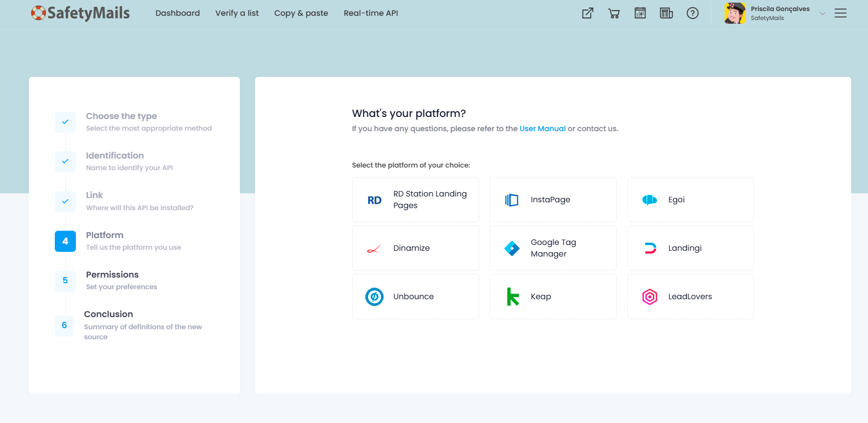Viewport: 868px width, 423px height.
Task: Open the User Manual link
Action: coord(542,129)
